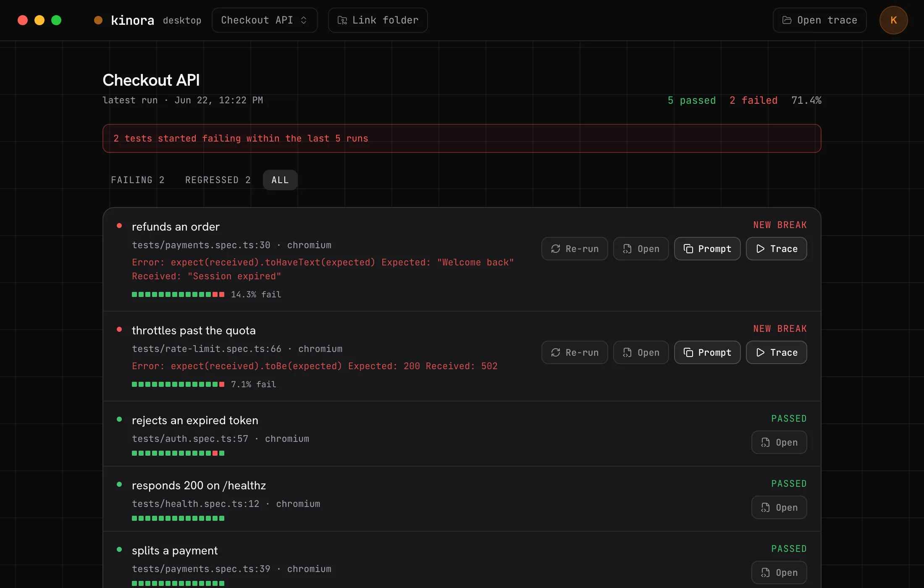
Task: Click play icon in throttles past the quota Trace
Action: click(x=760, y=352)
